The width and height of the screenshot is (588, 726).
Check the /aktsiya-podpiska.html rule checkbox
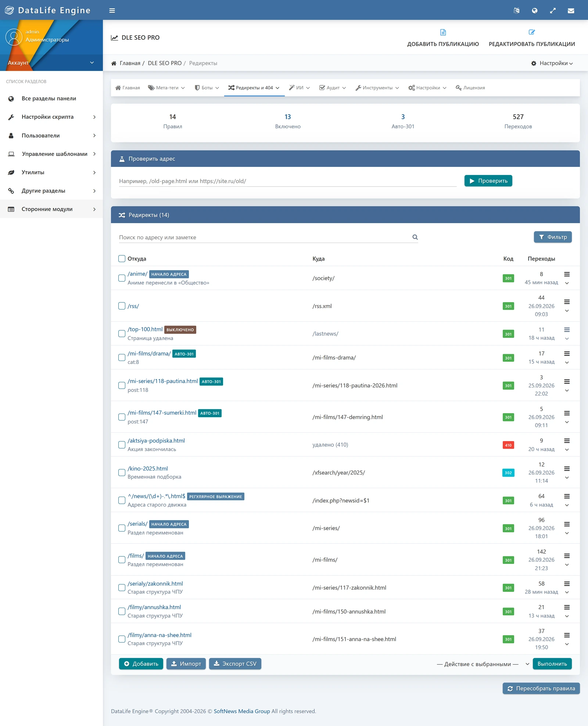122,445
